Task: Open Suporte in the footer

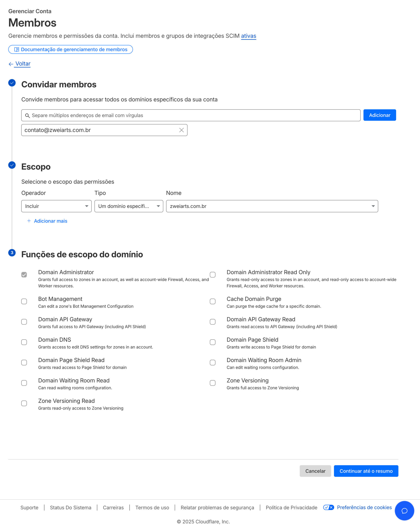Action: click(29, 508)
